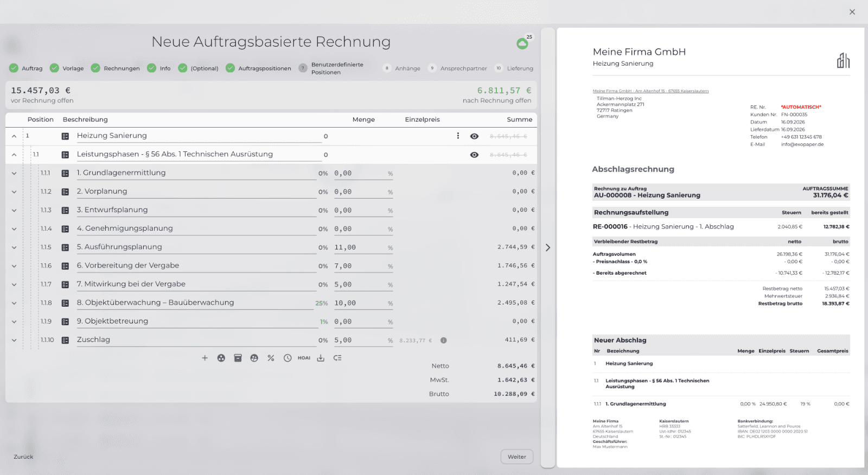This screenshot has width=868, height=475.
Task: Expand row 1.1.1 Grundlagenermittlung
Action: 14,173
